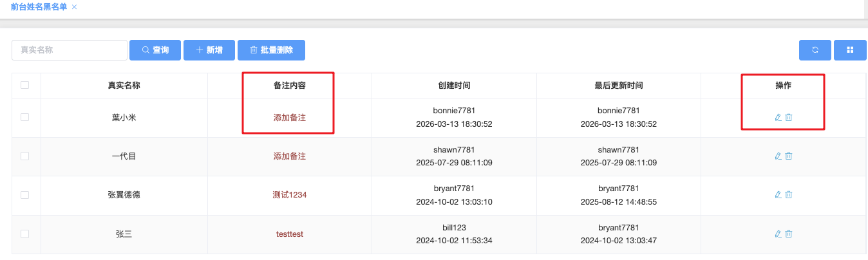Tick the checkbox for 张翼德德 row
Screen dimensions: 868x260
coord(25,194)
